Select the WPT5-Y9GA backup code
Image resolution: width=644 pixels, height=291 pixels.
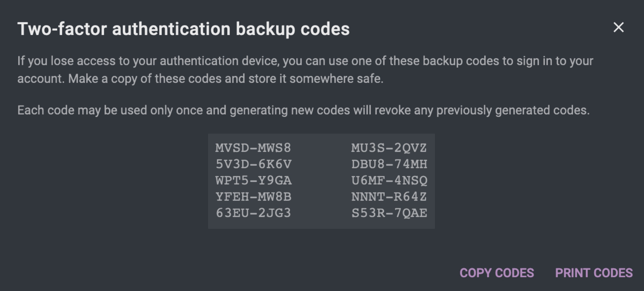click(x=253, y=180)
